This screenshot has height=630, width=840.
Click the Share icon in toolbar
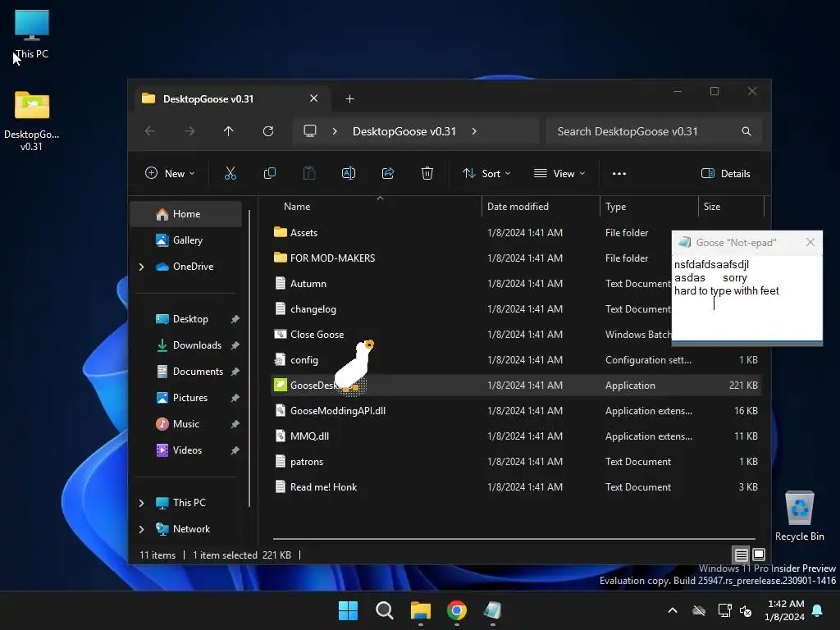pos(388,174)
